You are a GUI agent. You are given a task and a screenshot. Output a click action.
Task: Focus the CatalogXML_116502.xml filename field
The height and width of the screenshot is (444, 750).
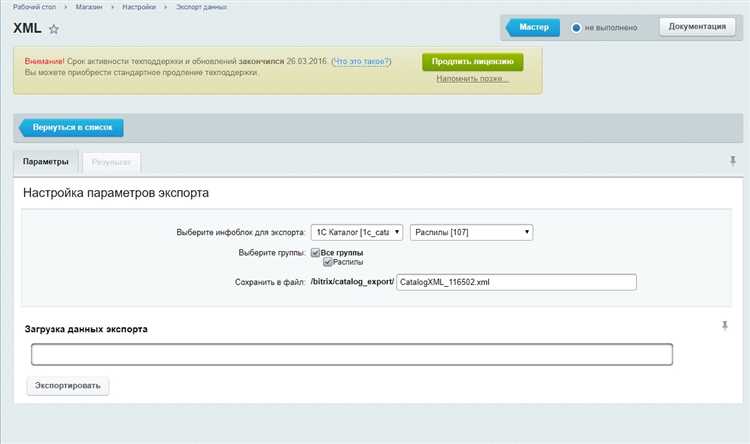[x=517, y=282]
